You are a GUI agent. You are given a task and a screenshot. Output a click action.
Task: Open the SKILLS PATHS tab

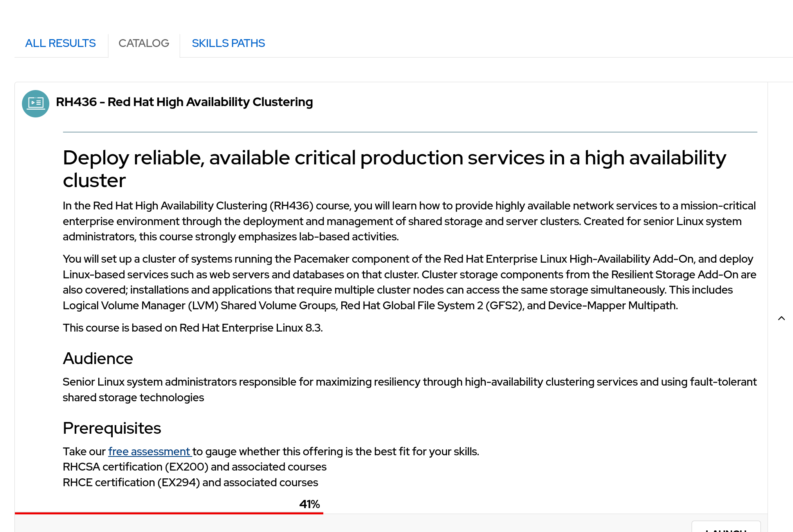pyautogui.click(x=228, y=43)
